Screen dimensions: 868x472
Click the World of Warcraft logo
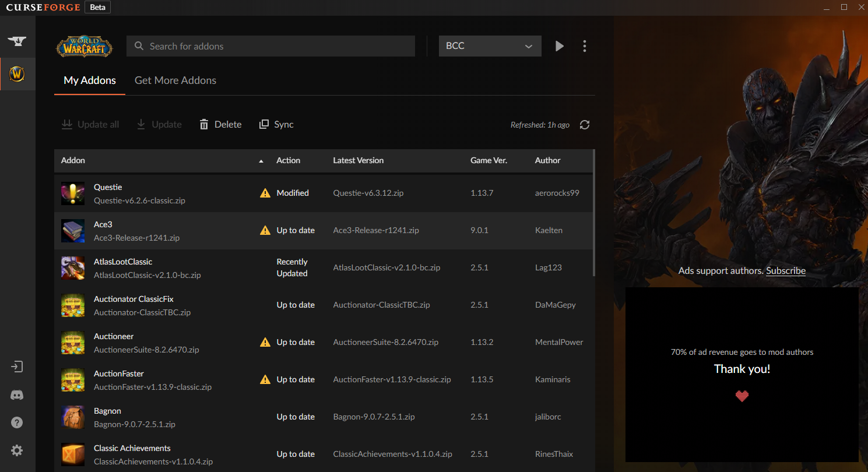[84, 46]
